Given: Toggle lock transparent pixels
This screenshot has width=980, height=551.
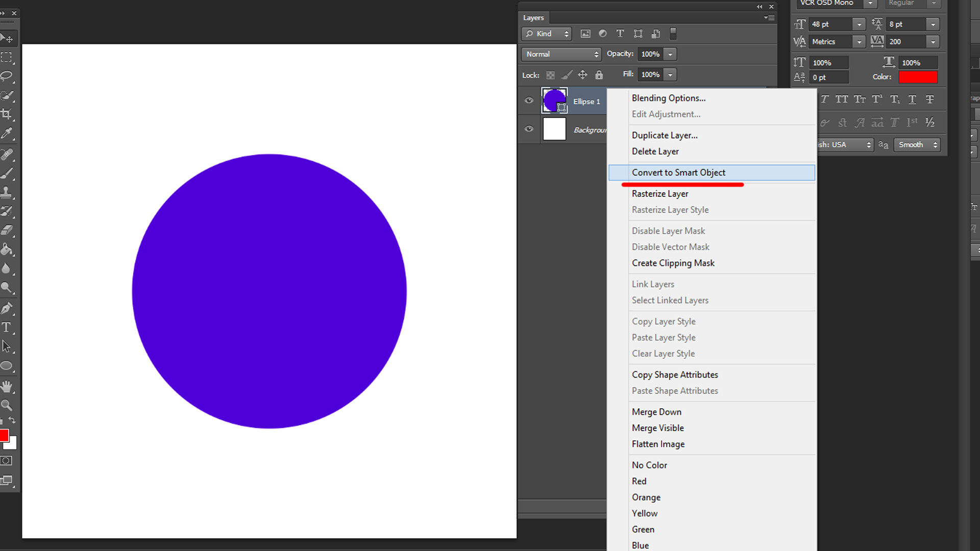Looking at the screenshot, I should 550,75.
